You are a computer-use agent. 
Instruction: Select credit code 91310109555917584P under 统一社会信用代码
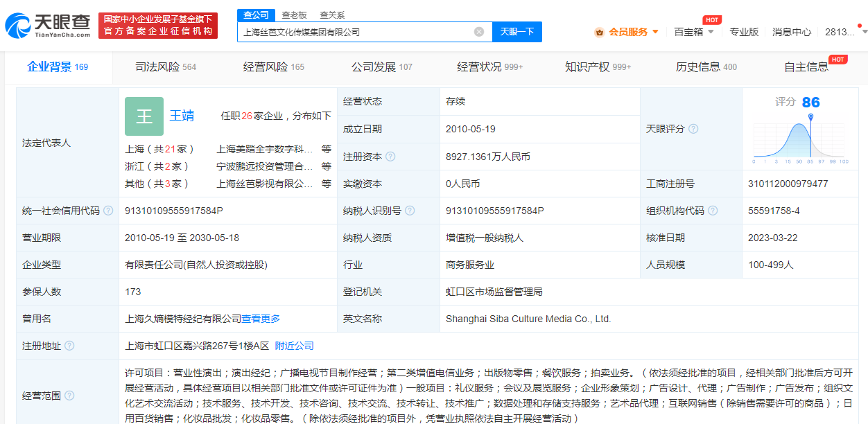point(174,211)
